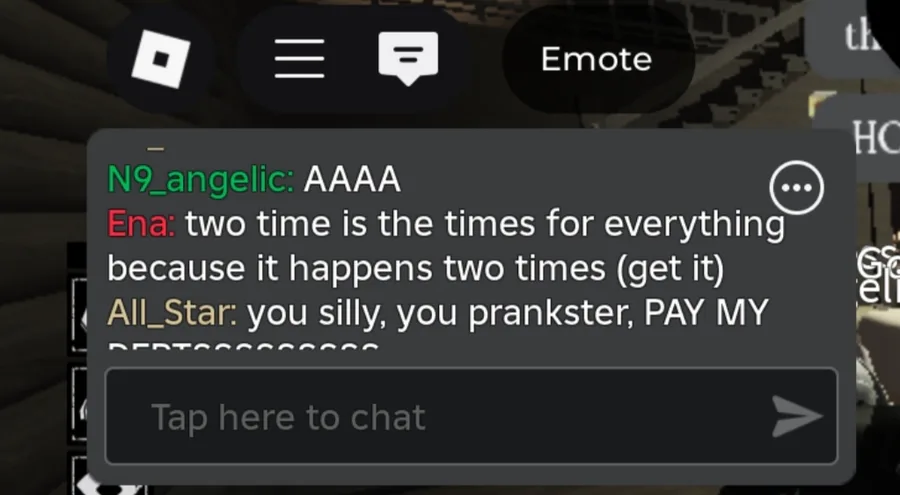Viewport: 900px width, 495px height.
Task: Open chat options via three-dot icon
Action: click(796, 188)
